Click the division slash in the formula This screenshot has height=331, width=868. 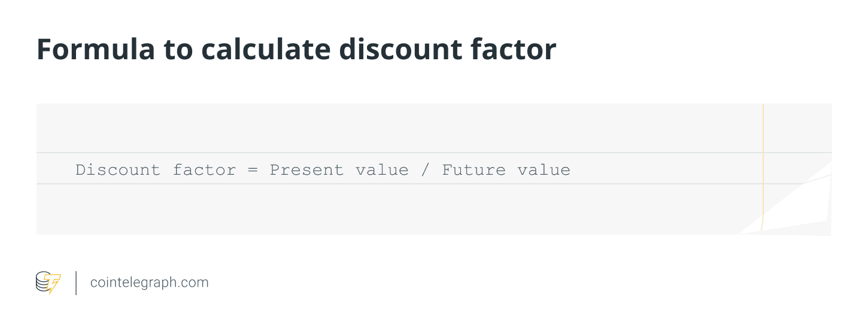pyautogui.click(x=425, y=170)
